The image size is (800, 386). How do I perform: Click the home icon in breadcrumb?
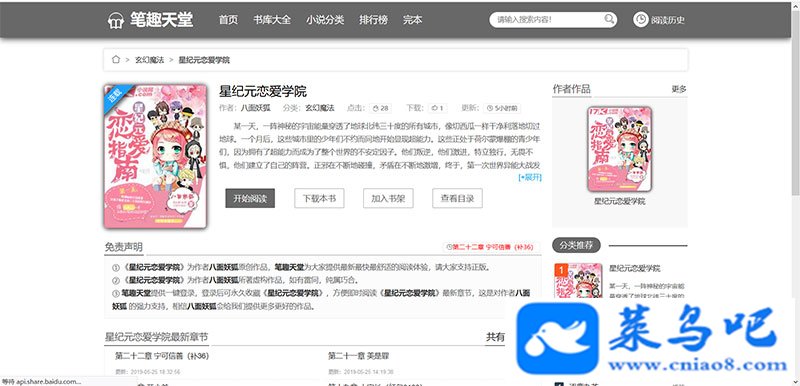(116, 60)
